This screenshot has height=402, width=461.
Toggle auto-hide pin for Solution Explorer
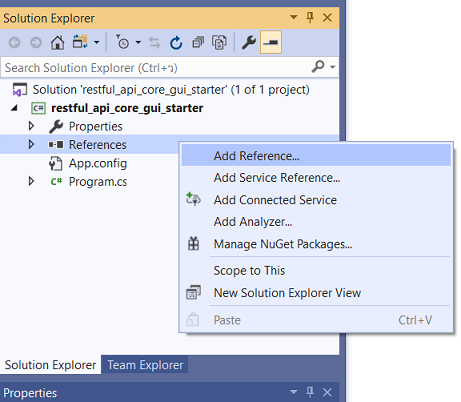[310, 17]
